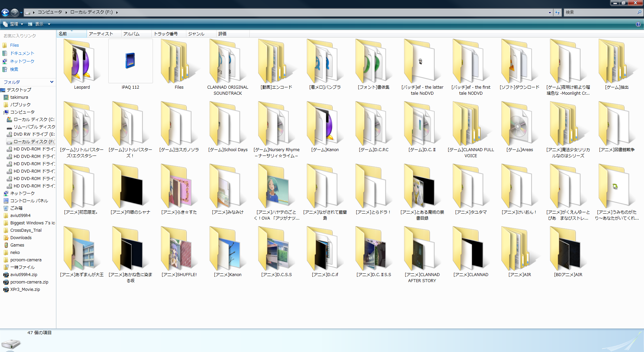644x352 pixels.
Task: Open the [アニメ]SHUFFLE! folder
Action: pos(179,249)
